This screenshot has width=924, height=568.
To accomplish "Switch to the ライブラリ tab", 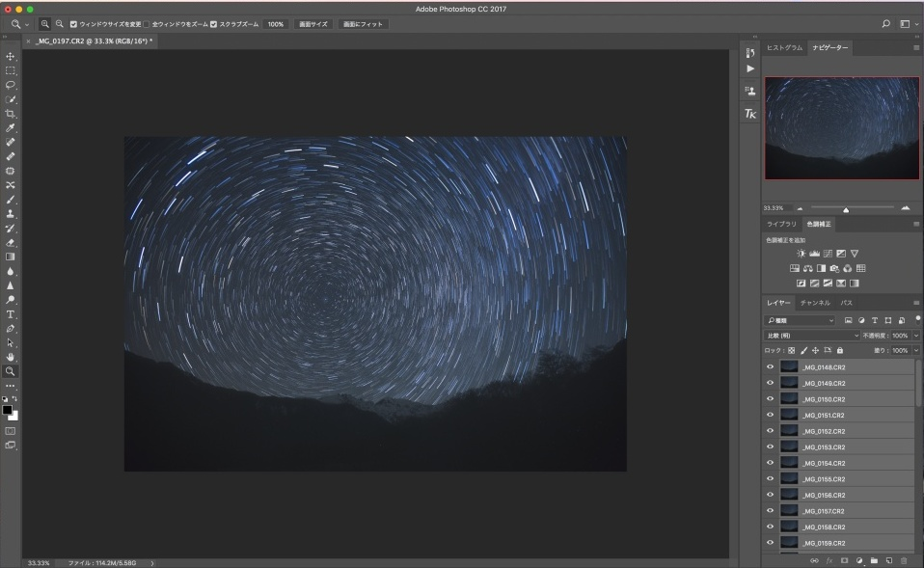I will click(781, 224).
